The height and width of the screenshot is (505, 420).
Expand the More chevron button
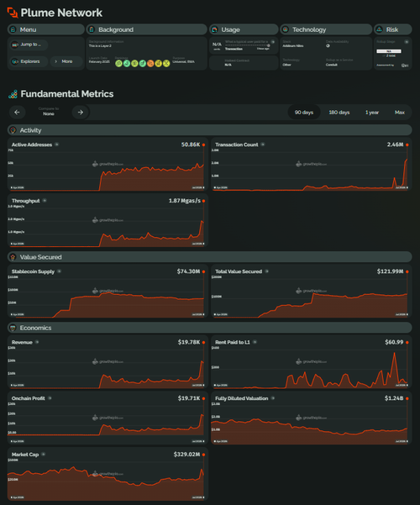pyautogui.click(x=66, y=61)
